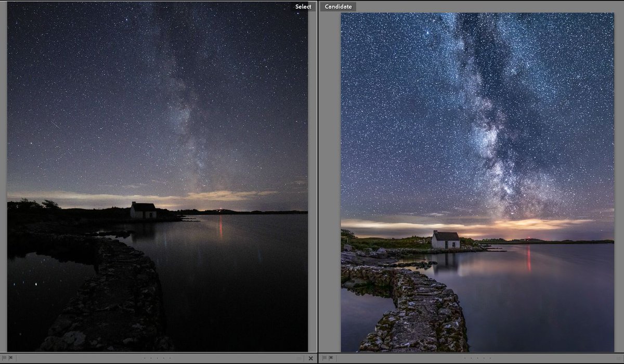Remove the Select photo with the X button
This screenshot has height=364, width=624.
coord(310,358)
